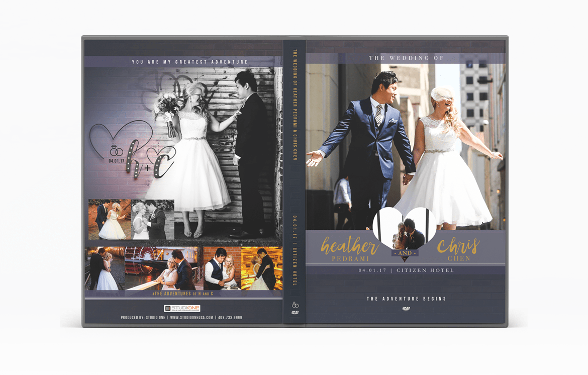Click the 408.733.9999 phone number

coord(230,318)
